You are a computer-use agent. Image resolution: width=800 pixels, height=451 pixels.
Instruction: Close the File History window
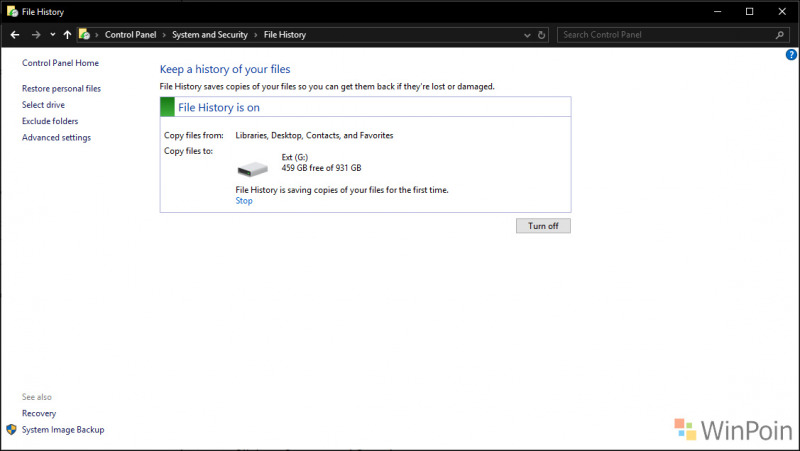782,11
